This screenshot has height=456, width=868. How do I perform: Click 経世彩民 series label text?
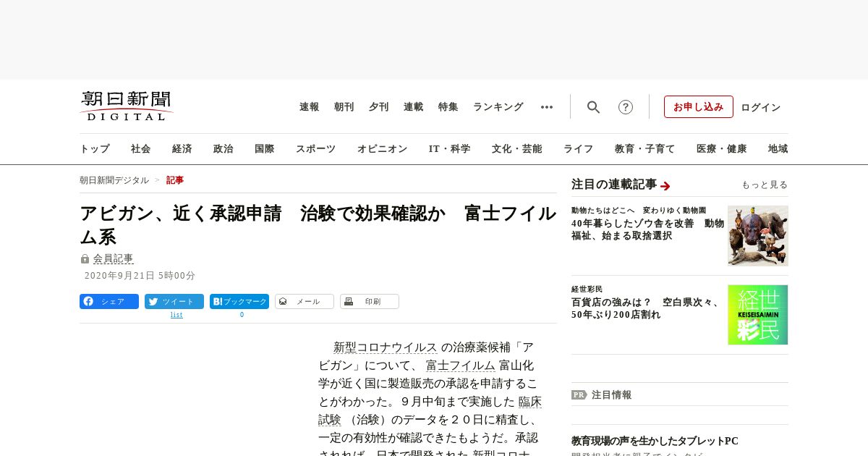[587, 289]
